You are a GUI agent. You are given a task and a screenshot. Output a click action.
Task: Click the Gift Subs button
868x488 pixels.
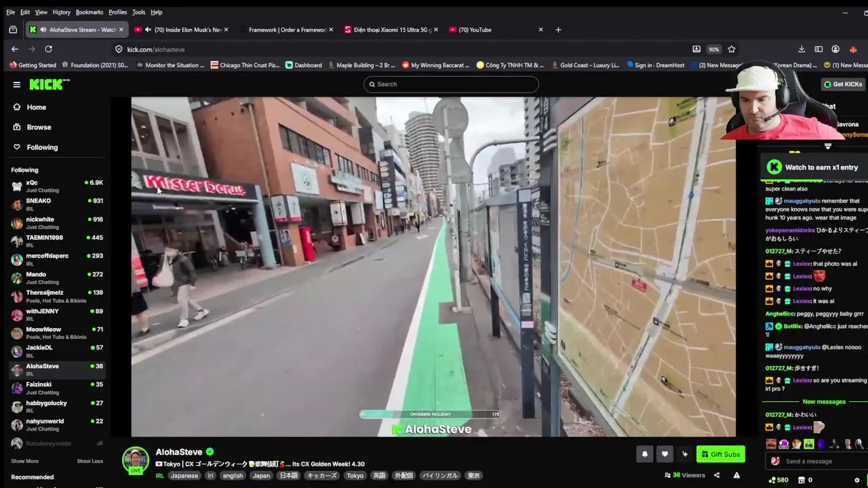(720, 454)
